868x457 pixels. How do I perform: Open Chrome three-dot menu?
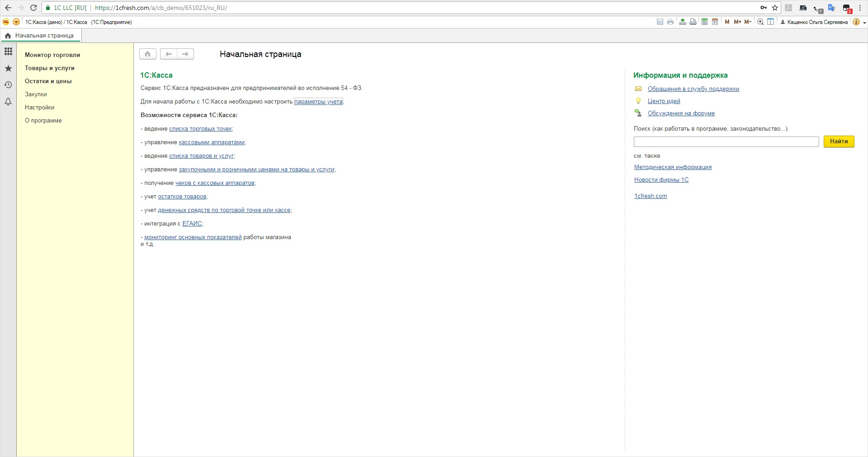[860, 8]
